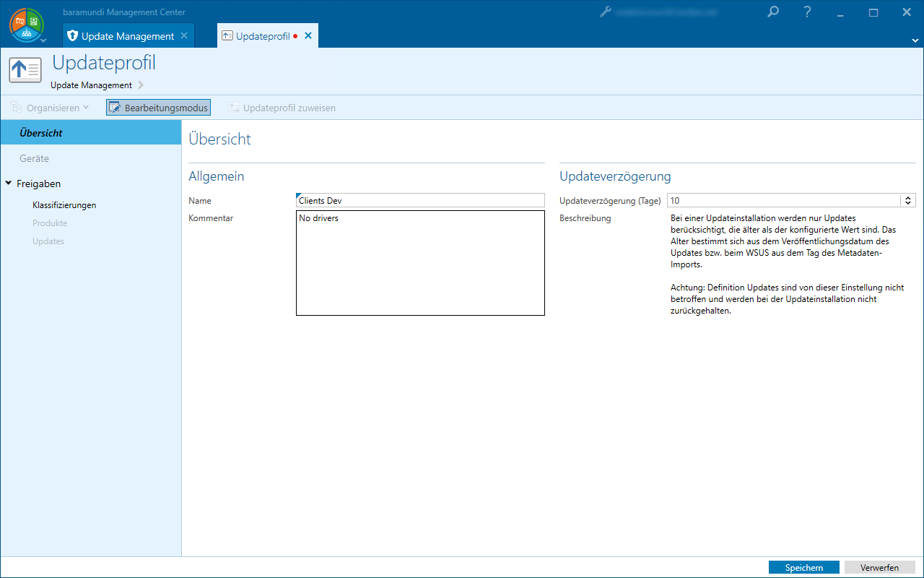Open the search magnifier icon in title bar
The height and width of the screenshot is (578, 924).
[x=773, y=12]
